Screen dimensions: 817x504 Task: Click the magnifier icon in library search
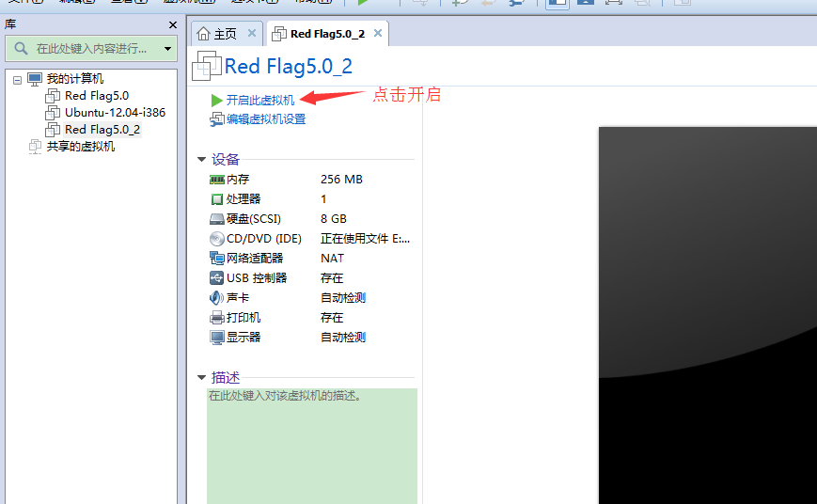(21, 49)
